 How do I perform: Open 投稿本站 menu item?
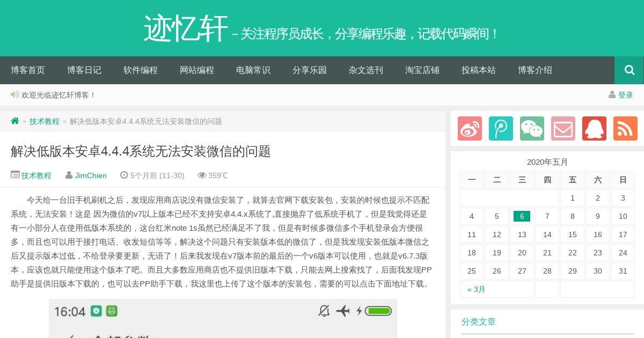(479, 70)
